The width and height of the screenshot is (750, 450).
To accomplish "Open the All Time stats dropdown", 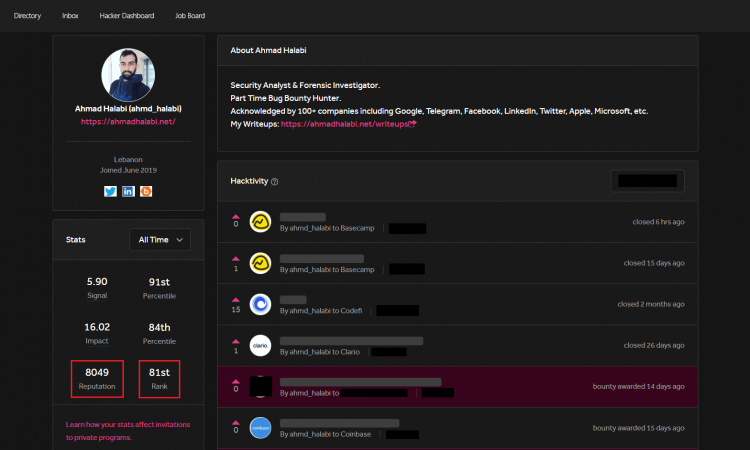I will 160,240.
